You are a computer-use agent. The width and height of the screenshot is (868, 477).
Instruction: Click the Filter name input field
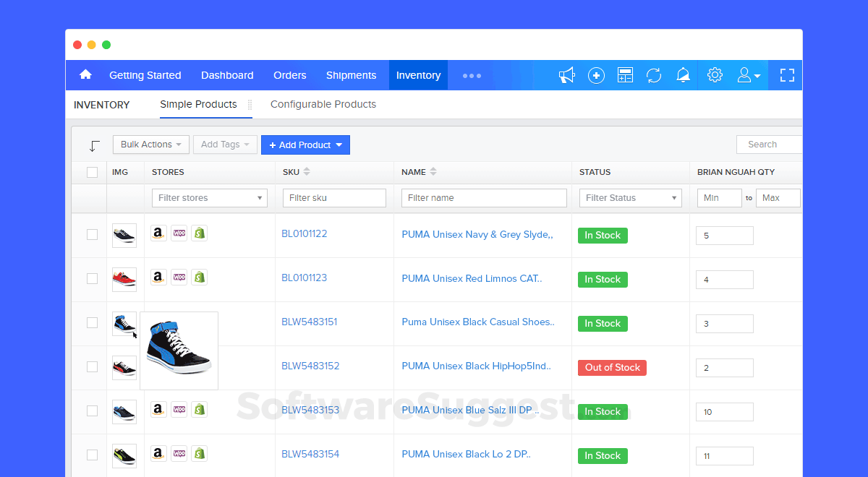pyautogui.click(x=483, y=198)
